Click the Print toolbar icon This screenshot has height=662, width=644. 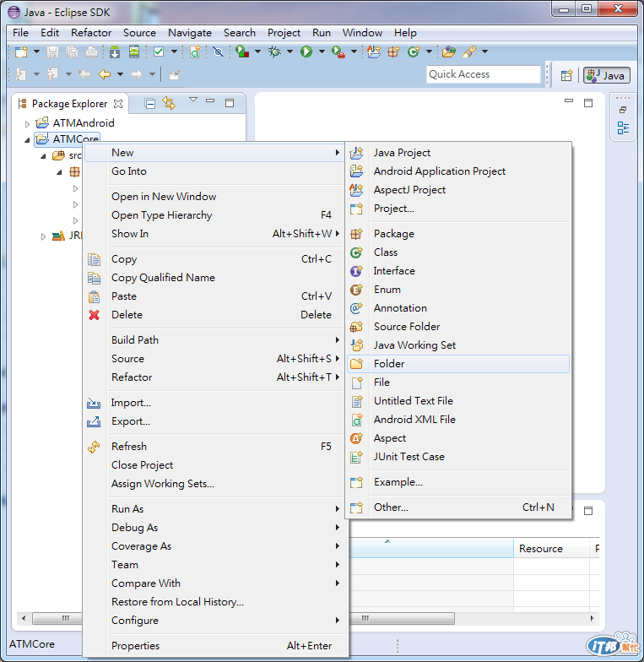(91, 52)
